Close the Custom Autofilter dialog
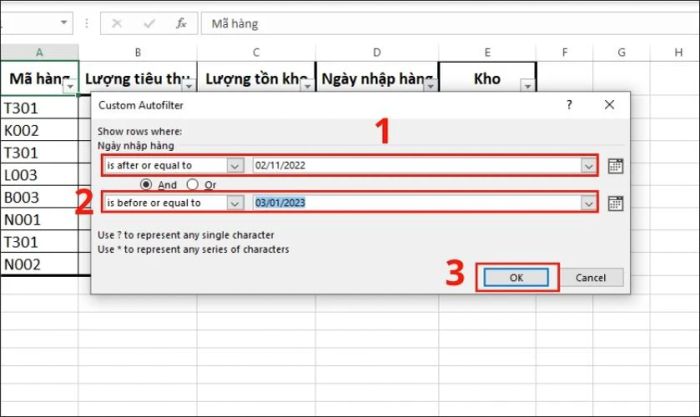Image resolution: width=700 pixels, height=417 pixels. pyautogui.click(x=609, y=105)
